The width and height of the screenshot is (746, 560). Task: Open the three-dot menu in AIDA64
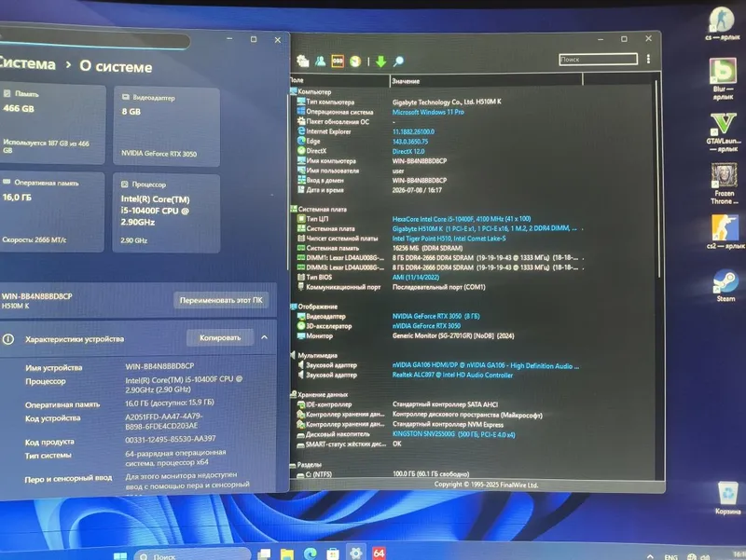(x=648, y=59)
